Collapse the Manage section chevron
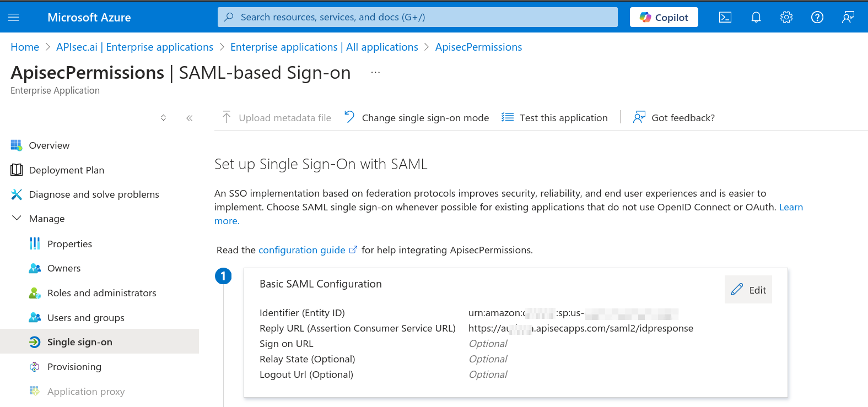Image resolution: width=868 pixels, height=407 pixels. pyautogui.click(x=17, y=219)
